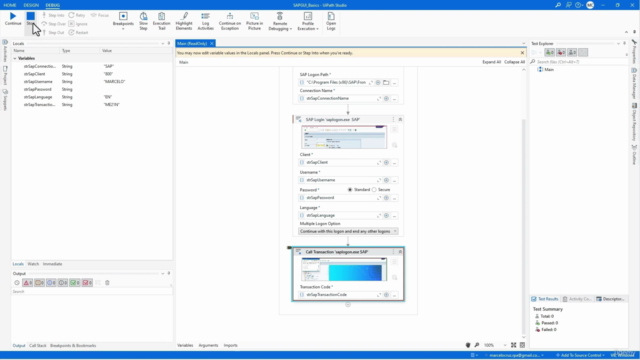Open the Arguments panel in the designer footer
Screen dimensions: 640x360
coord(208,345)
